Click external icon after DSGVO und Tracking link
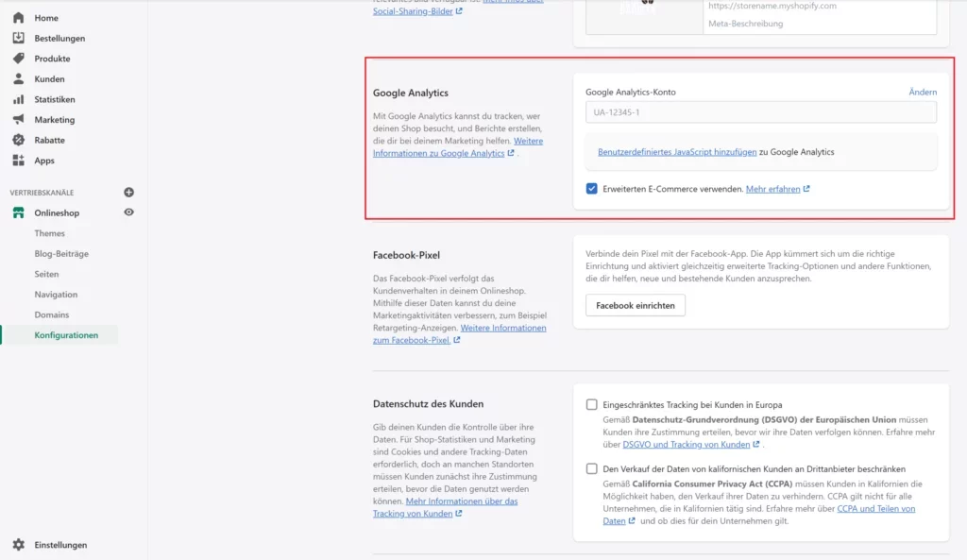The height and width of the screenshot is (560, 967). 756,444
